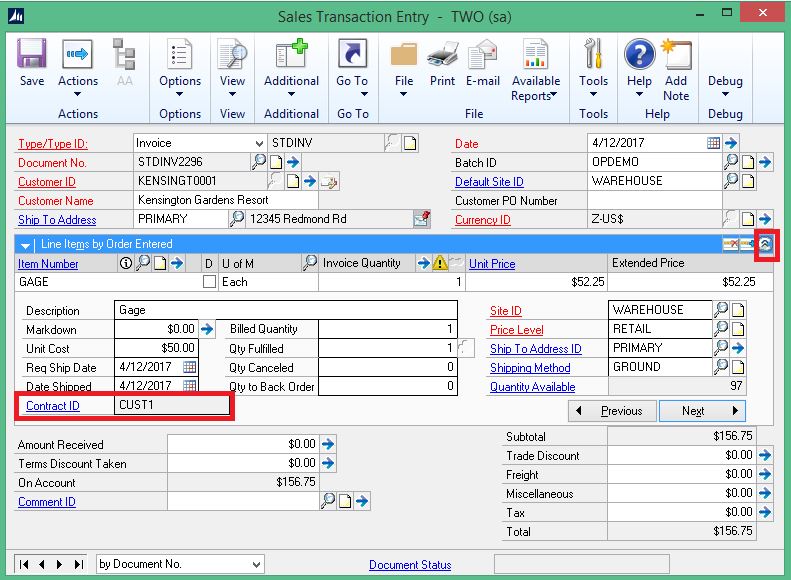The width and height of the screenshot is (791, 580).
Task: Click the Unit Price link
Action: (492, 264)
